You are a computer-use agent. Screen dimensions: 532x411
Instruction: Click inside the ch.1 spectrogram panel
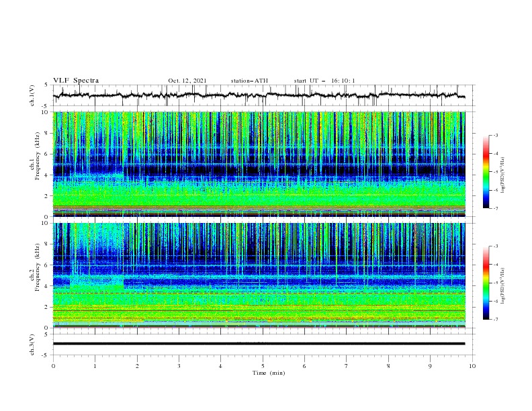pos(259,164)
